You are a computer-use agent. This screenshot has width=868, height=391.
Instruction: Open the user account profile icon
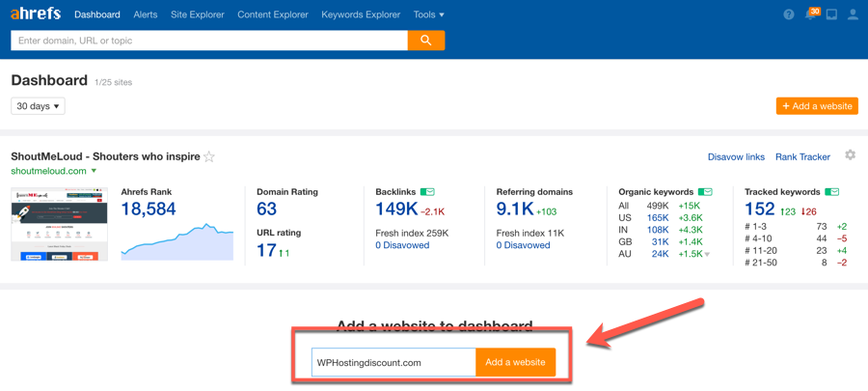click(853, 14)
